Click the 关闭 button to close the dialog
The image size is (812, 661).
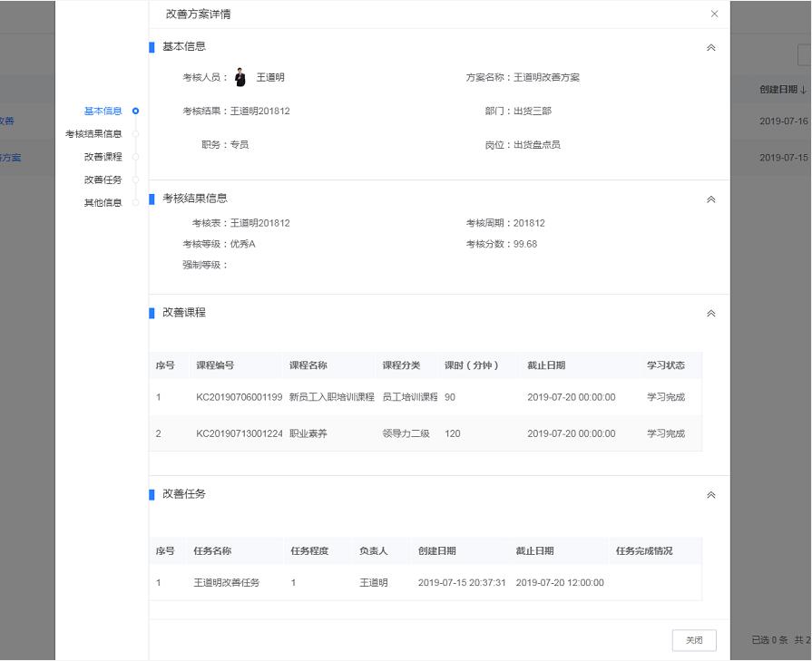pos(694,640)
